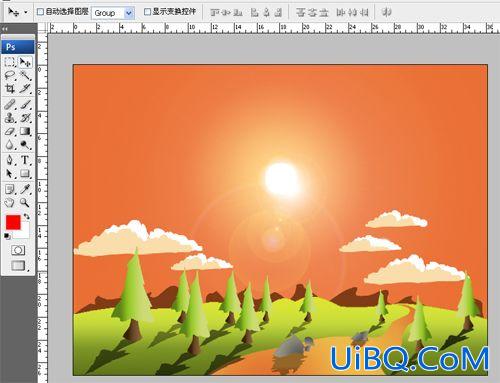
Task: Click Distribute Right Edges icon
Action: tap(364, 13)
